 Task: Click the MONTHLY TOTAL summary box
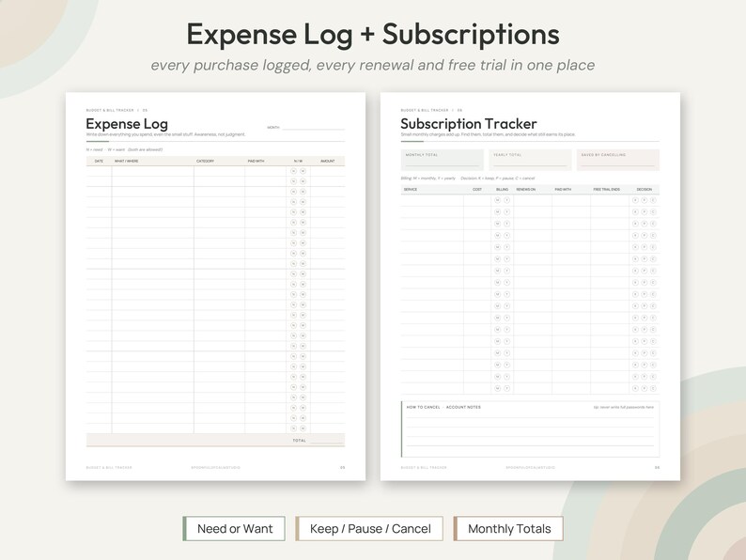tap(442, 160)
